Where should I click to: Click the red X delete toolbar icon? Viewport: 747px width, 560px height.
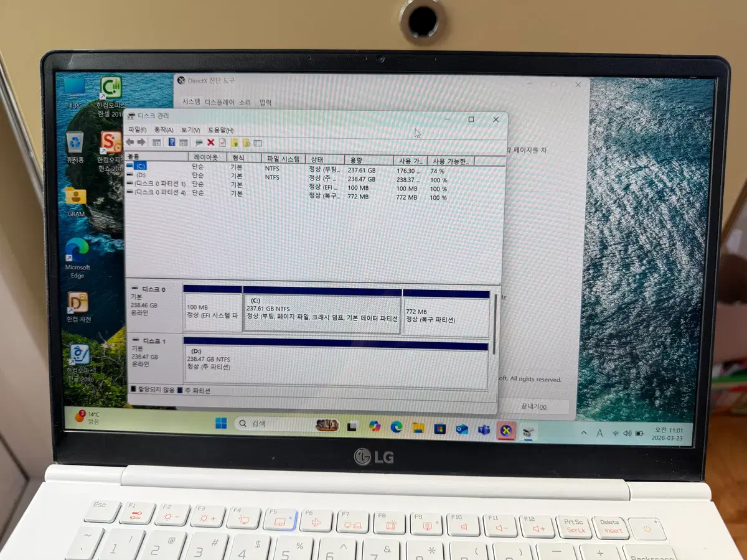point(211,142)
